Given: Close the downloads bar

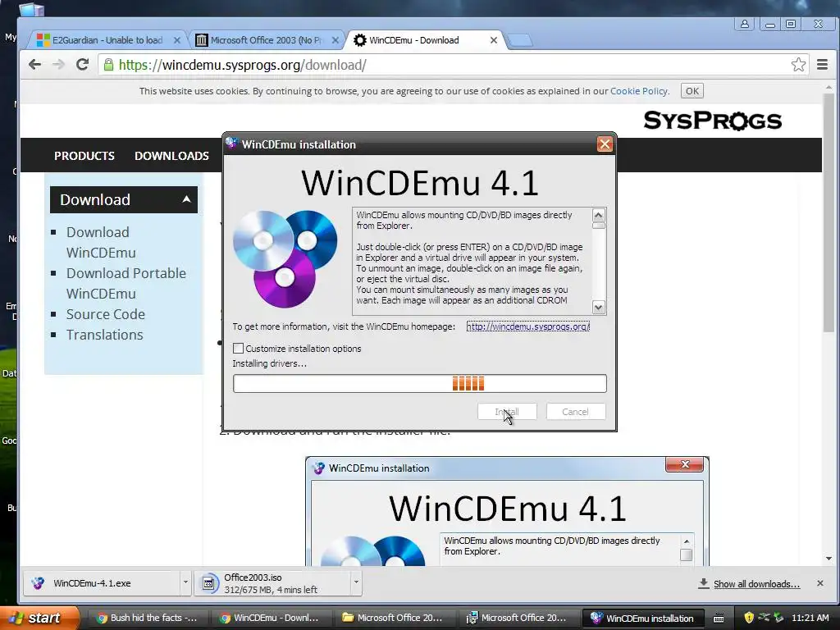Looking at the screenshot, I should click(x=819, y=583).
